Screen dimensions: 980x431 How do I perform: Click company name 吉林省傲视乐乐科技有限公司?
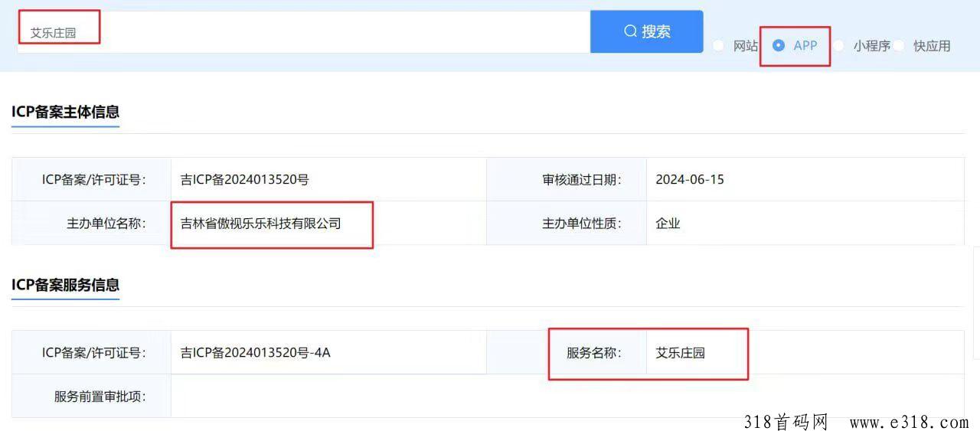click(261, 224)
